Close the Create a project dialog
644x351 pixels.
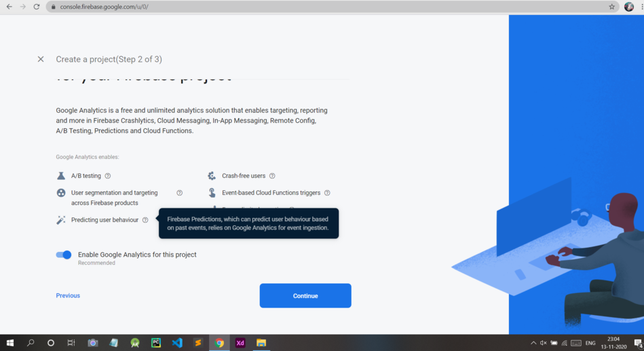pos(41,59)
